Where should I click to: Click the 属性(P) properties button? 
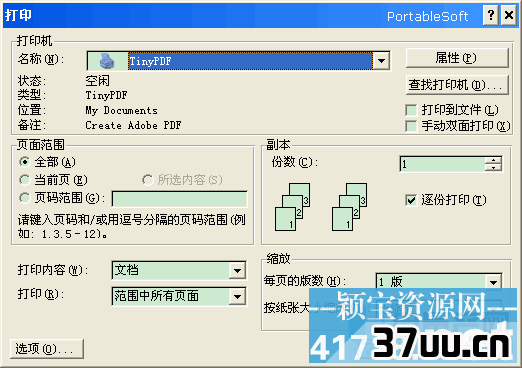(457, 58)
